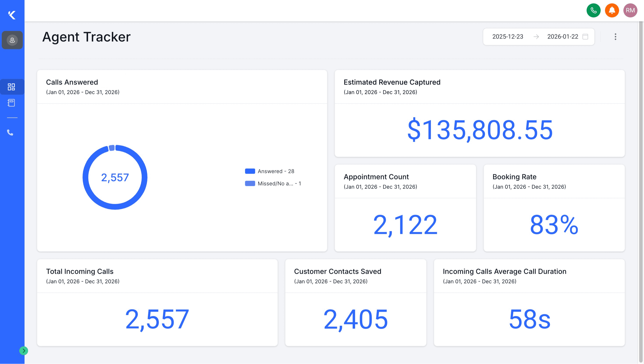
Task: Click the Estimated Revenue Captured value
Action: point(479,130)
